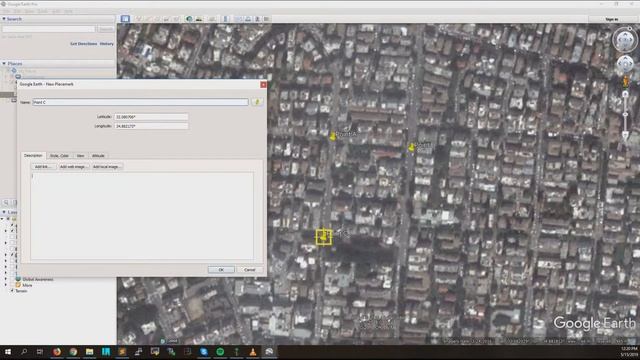640x360 pixels.
Task: Click the Look joystick navigation control
Action: click(x=624, y=40)
